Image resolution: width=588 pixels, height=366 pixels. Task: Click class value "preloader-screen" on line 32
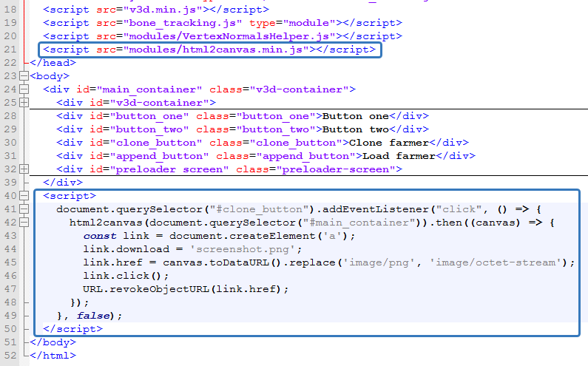tap(336, 169)
